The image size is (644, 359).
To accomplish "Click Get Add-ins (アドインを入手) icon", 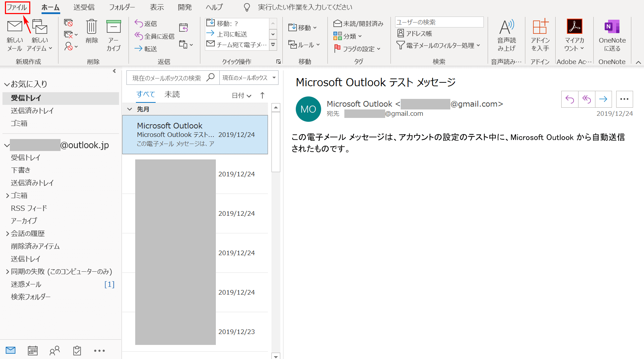I will point(540,35).
